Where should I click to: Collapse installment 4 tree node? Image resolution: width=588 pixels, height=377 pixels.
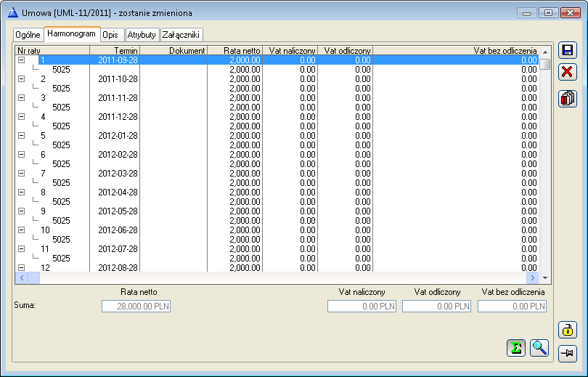[21, 117]
